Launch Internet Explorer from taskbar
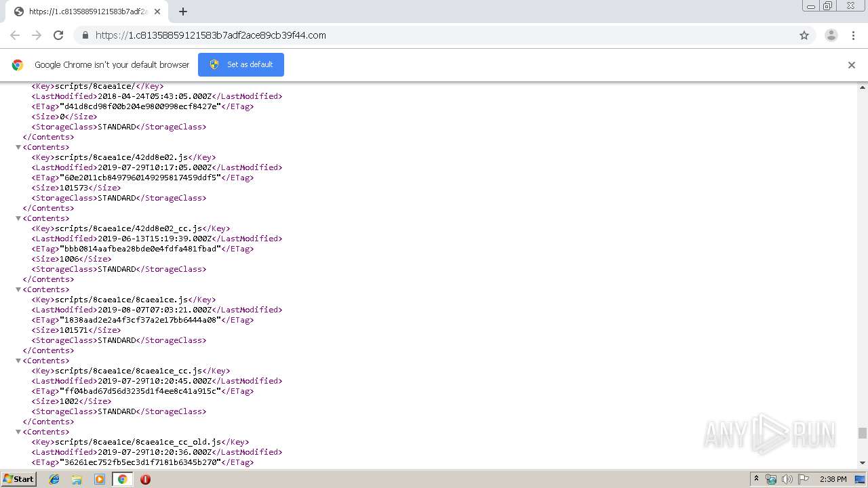This screenshot has height=488, width=868. pyautogui.click(x=54, y=479)
